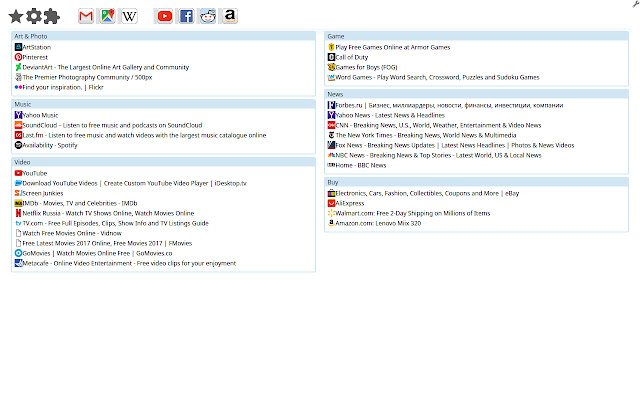Open Games for Boys (FOG) link
Viewport: 640px width, 400px height.
[366, 67]
